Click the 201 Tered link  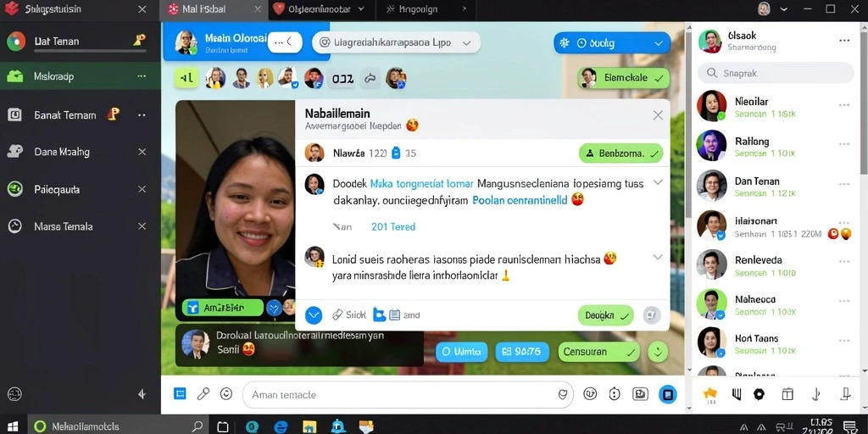[x=393, y=226]
